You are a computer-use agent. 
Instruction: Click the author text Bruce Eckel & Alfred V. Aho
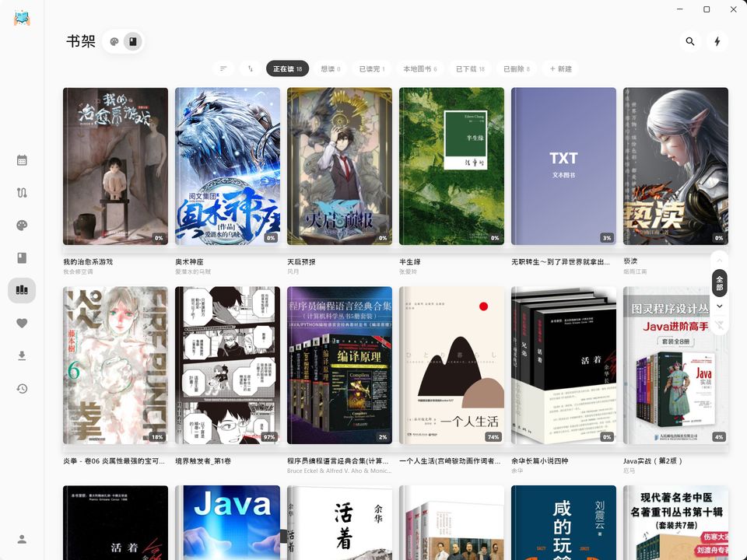point(339,471)
